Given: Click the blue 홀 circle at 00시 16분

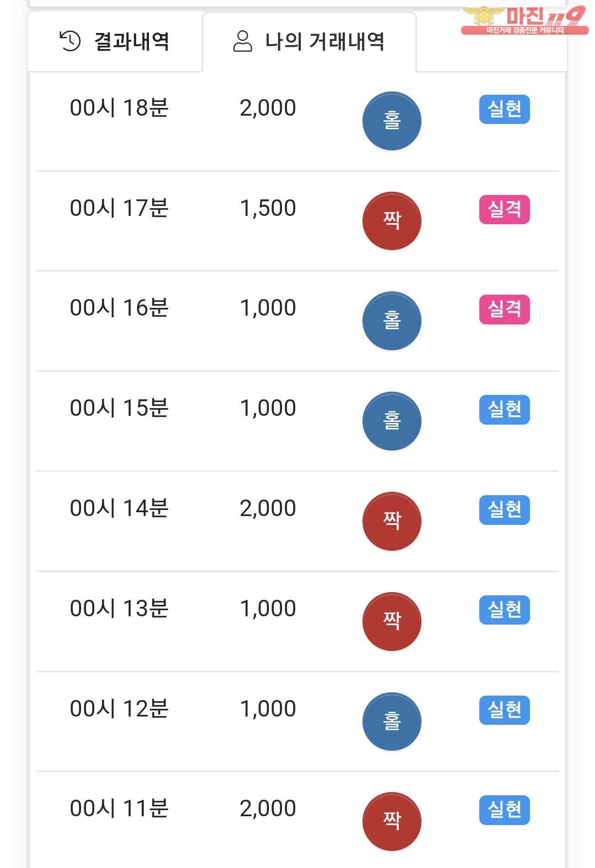Looking at the screenshot, I should pyautogui.click(x=392, y=321).
